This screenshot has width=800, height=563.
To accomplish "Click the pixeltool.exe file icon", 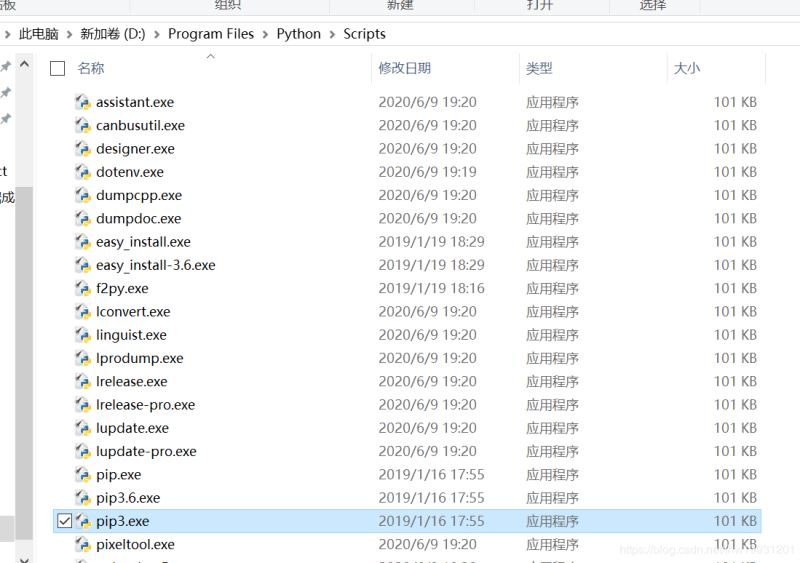I will click(x=83, y=545).
